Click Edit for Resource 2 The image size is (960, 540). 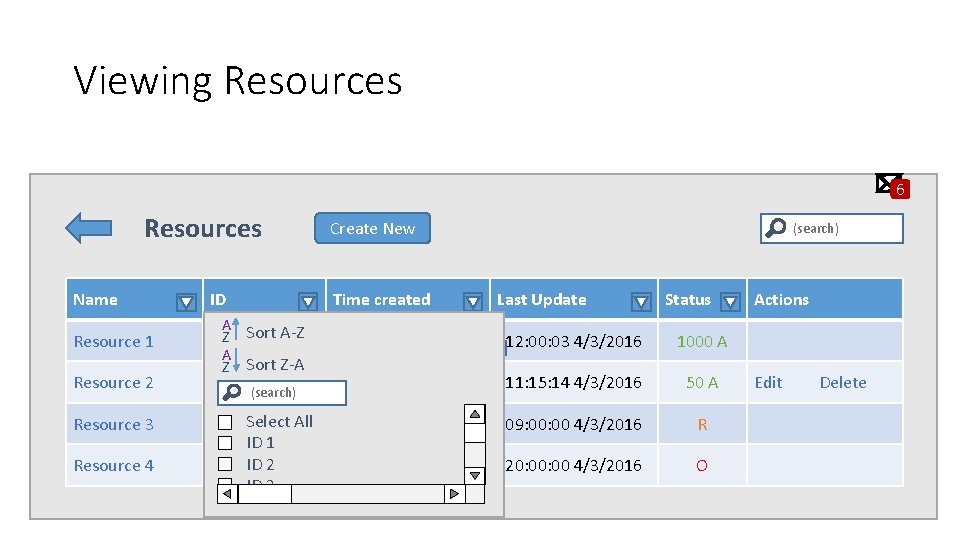(768, 382)
